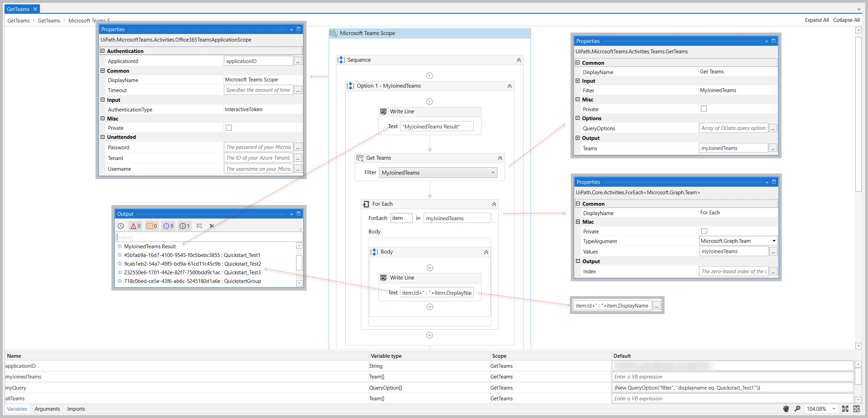The width and height of the screenshot is (868, 418).
Task: Close the GetTeams tab
Action: click(x=35, y=9)
